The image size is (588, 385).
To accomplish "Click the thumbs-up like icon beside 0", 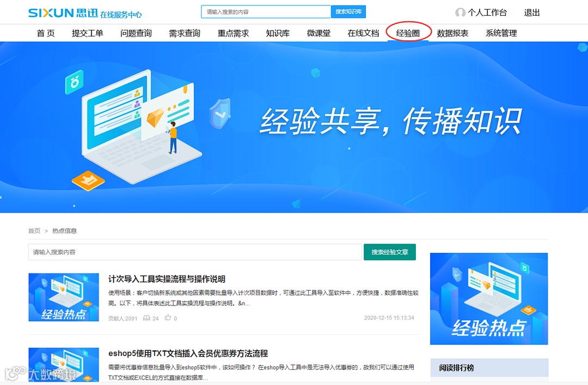I will pos(168,318).
